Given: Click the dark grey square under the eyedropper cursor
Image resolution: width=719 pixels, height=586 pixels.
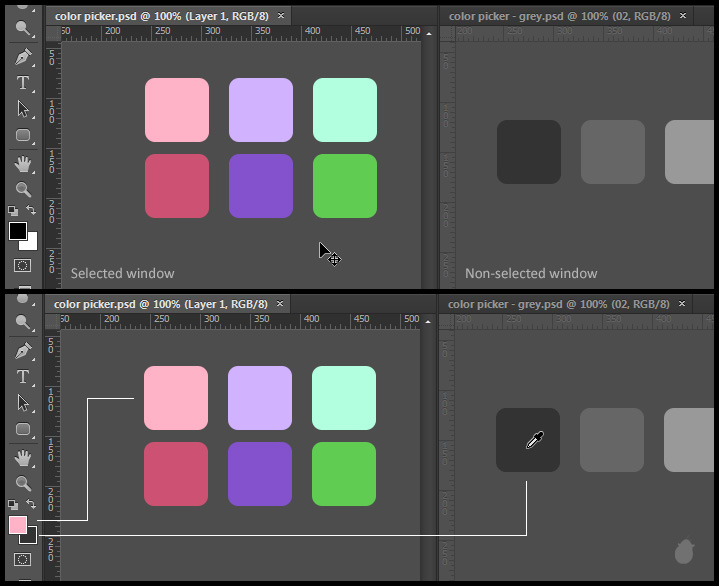Looking at the screenshot, I should (528, 440).
